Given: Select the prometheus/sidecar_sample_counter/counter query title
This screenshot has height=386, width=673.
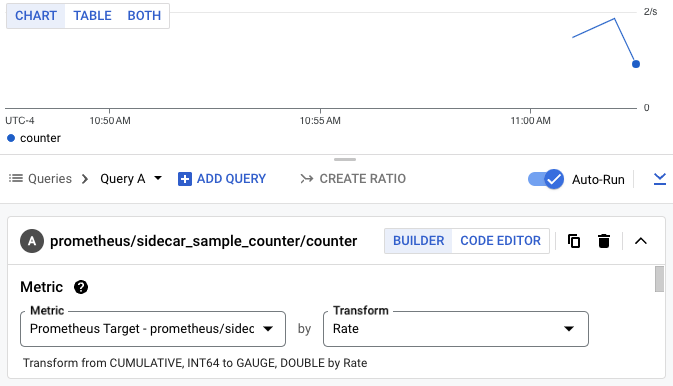Looking at the screenshot, I should pyautogui.click(x=203, y=241).
